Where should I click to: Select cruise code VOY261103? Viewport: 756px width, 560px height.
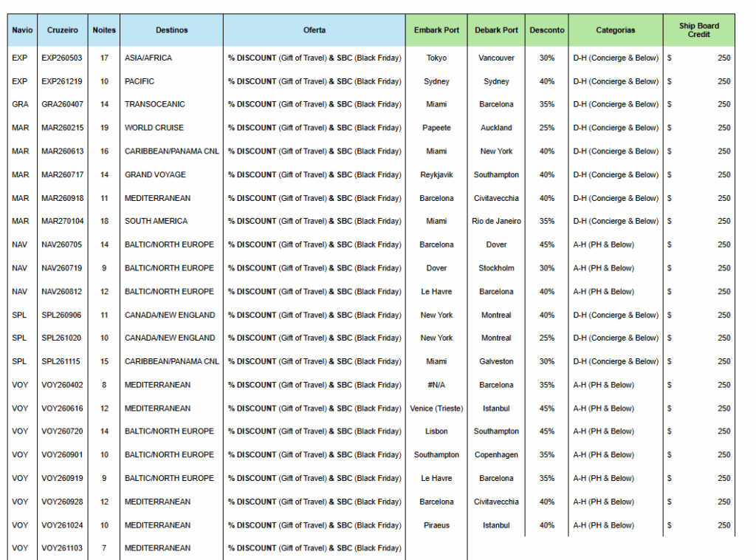pos(63,548)
